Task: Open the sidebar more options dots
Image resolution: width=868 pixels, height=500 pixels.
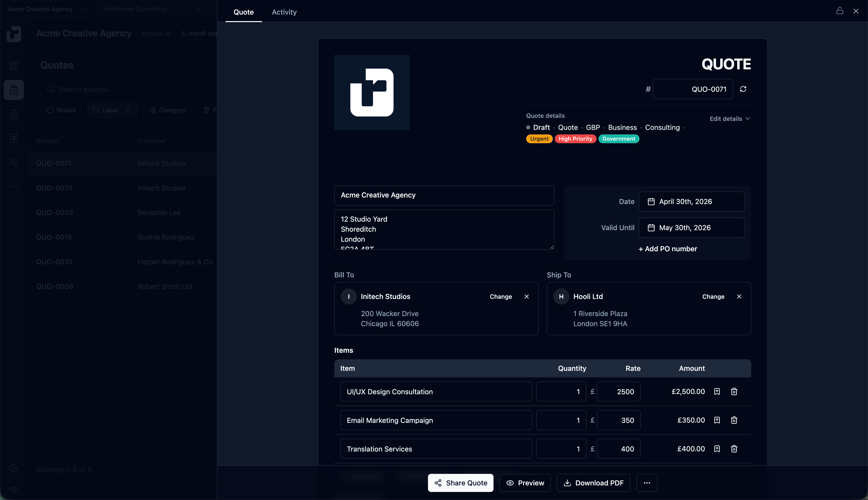Action: [14, 186]
